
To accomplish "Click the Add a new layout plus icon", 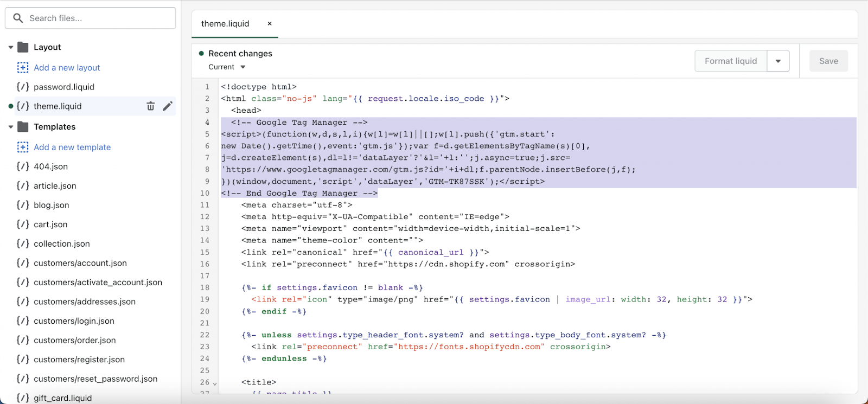I will [23, 67].
